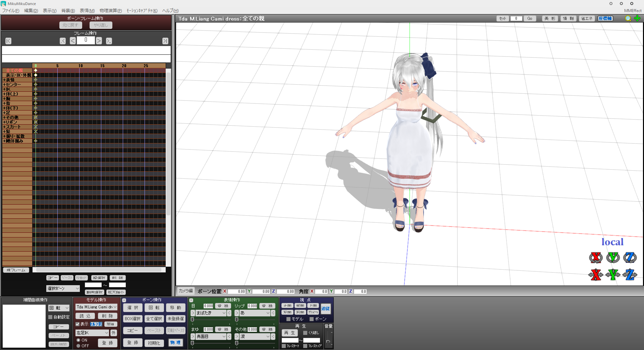Screen dimensions: 644x350
Task: Toggle ボーン follow checkbox in view panel
Action: coord(312,319)
